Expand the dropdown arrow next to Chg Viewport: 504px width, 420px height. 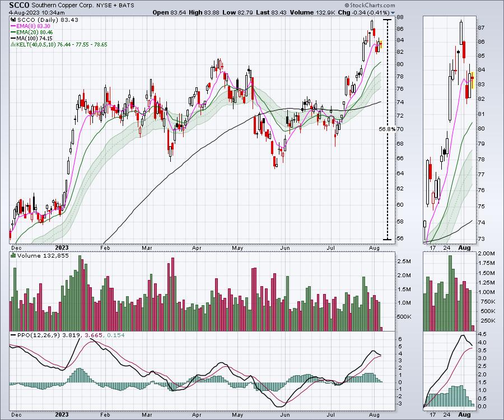point(393,12)
